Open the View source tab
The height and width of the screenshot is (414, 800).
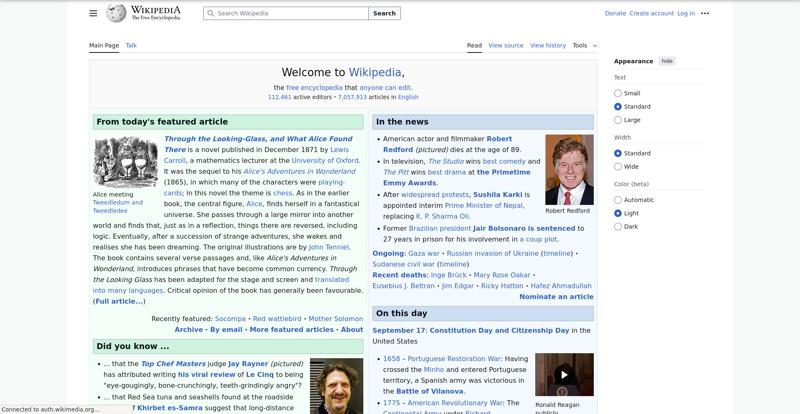click(x=506, y=45)
